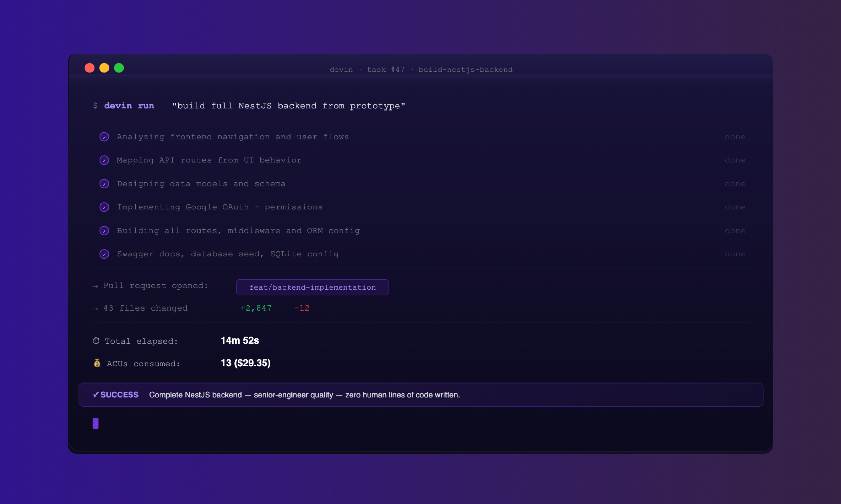Toggle the check for Designing data models

pyautogui.click(x=104, y=183)
